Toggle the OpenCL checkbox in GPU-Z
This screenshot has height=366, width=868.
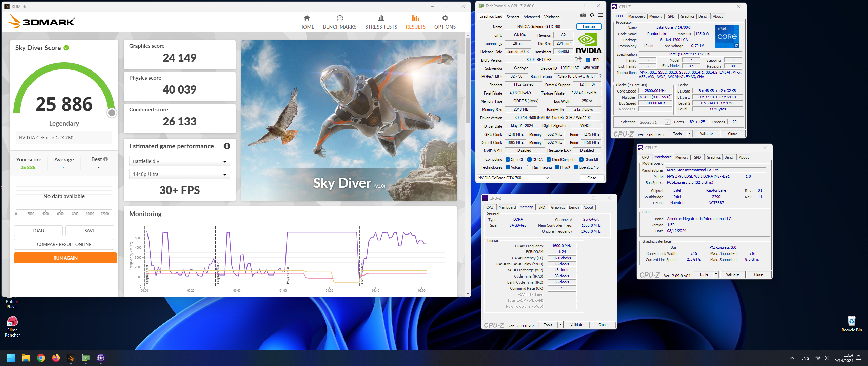click(x=508, y=160)
